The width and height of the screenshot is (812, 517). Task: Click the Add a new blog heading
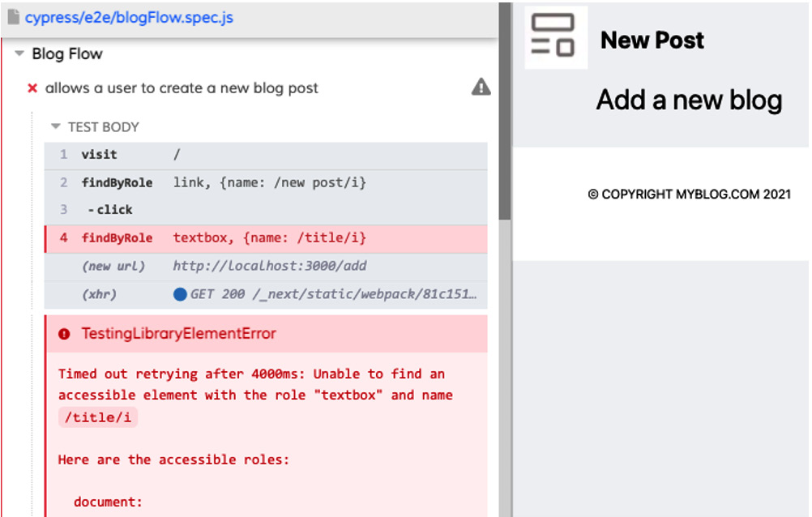(x=689, y=100)
